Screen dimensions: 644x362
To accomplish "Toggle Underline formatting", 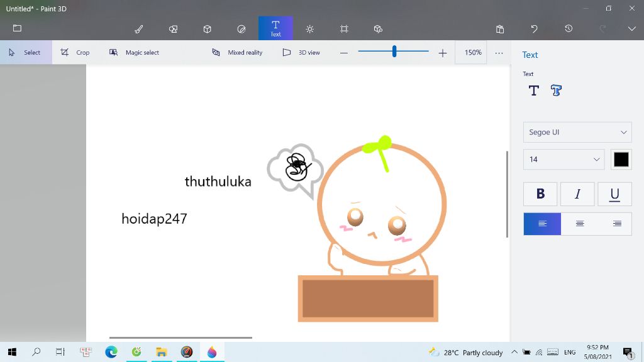I will 614,194.
